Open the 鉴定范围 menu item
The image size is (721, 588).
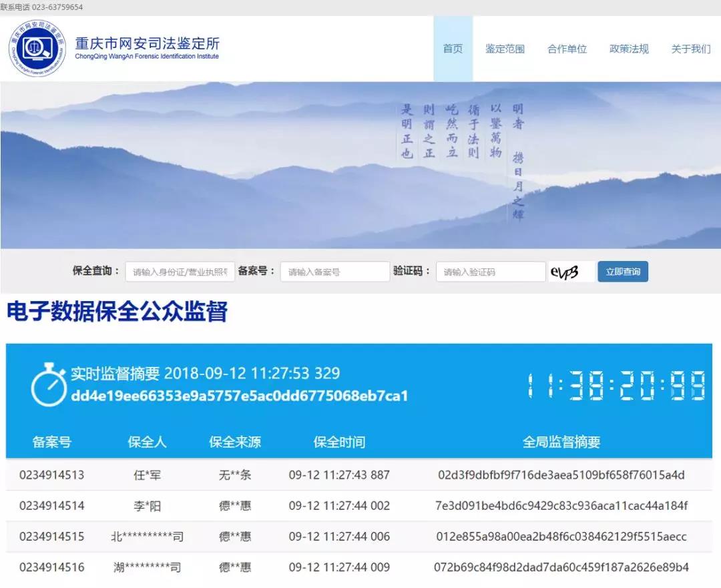click(x=505, y=49)
